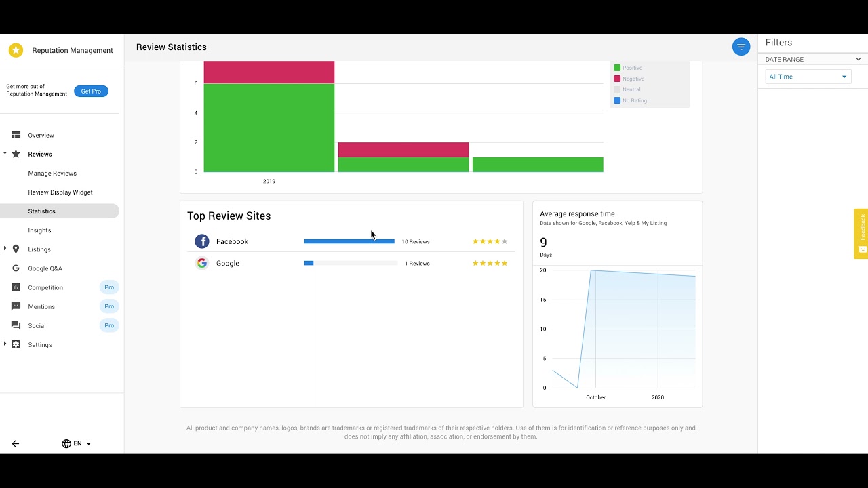The image size is (868, 488).
Task: Click the Reviews star icon
Action: click(x=16, y=154)
